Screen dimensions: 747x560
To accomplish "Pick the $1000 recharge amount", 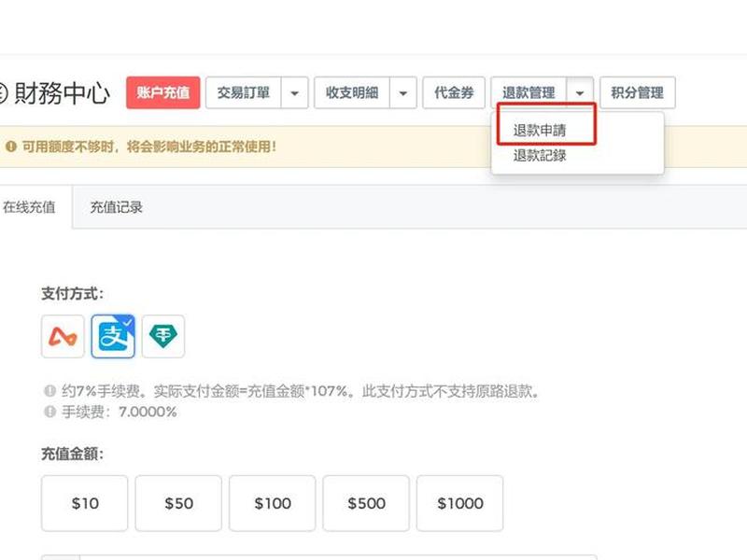I will point(459,503).
